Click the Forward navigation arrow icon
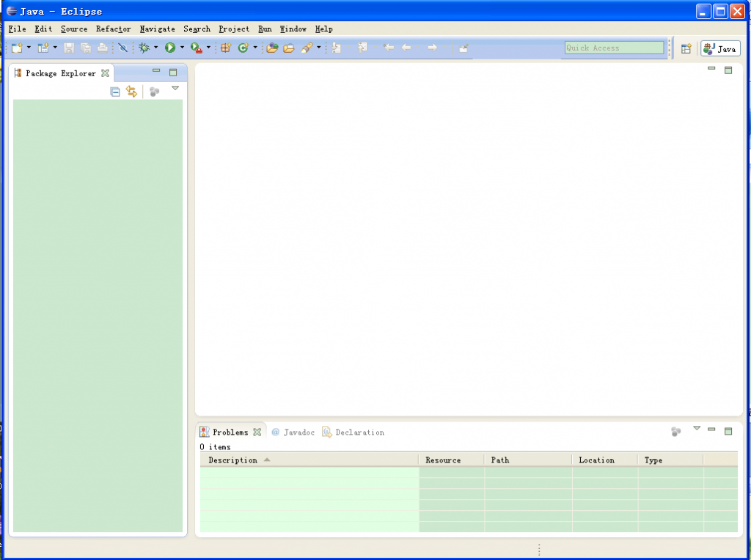 432,48
